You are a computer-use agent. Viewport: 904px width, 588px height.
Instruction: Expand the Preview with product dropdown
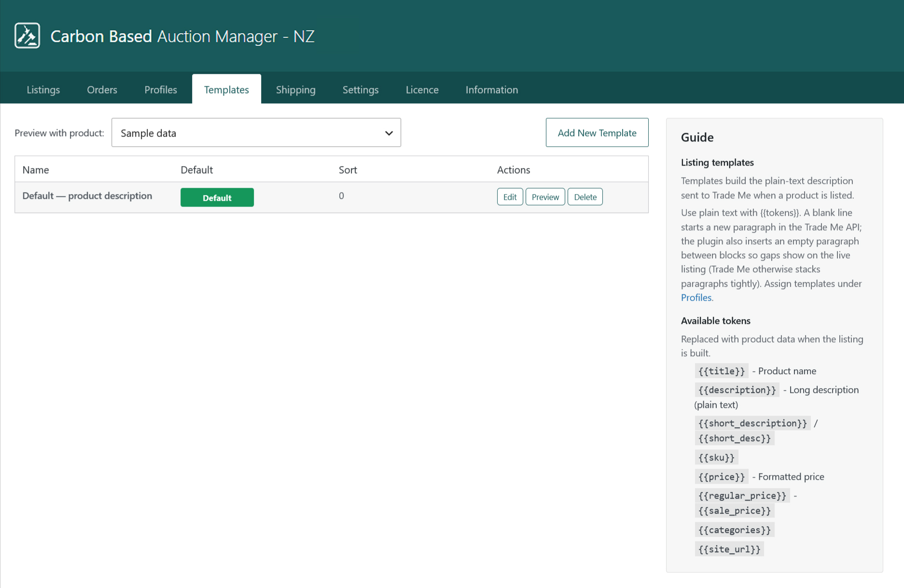coord(256,133)
